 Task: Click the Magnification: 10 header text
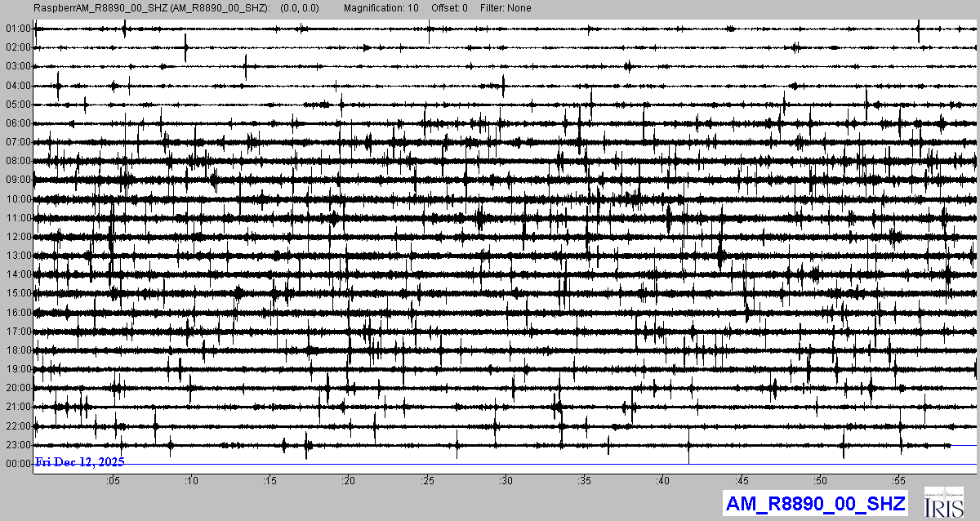381,8
